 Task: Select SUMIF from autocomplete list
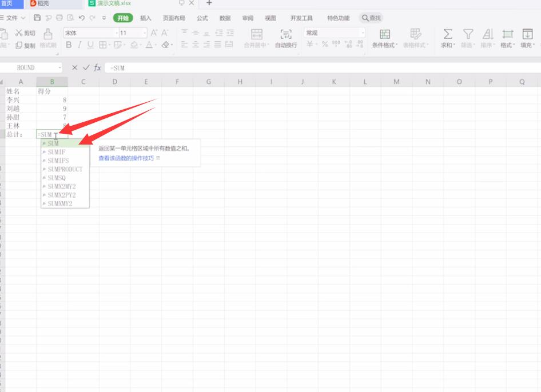pos(65,151)
